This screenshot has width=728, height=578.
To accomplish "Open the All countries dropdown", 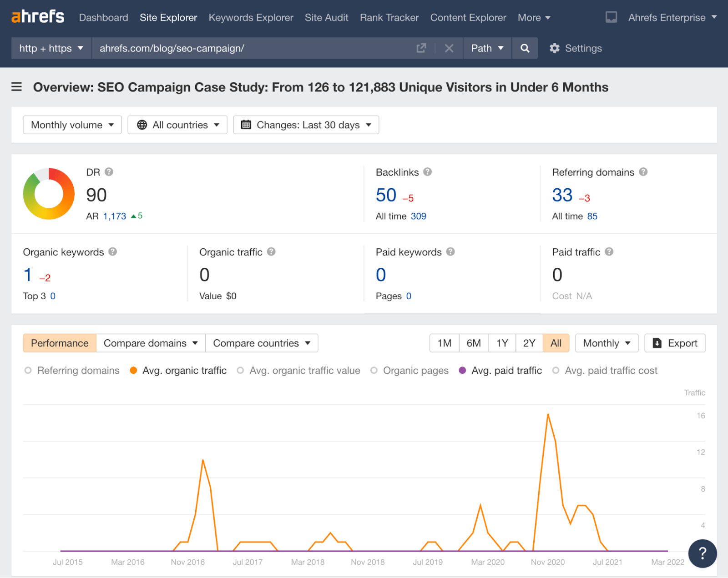I will point(177,125).
